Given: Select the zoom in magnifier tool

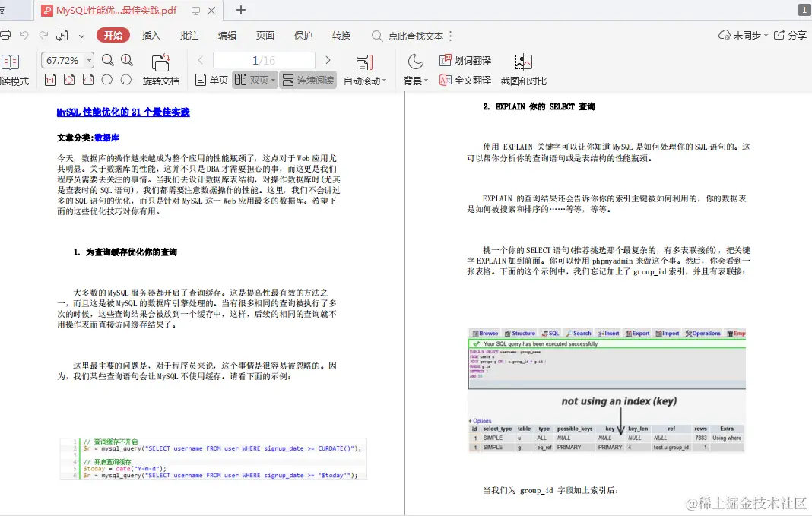Looking at the screenshot, I should pyautogui.click(x=126, y=61).
